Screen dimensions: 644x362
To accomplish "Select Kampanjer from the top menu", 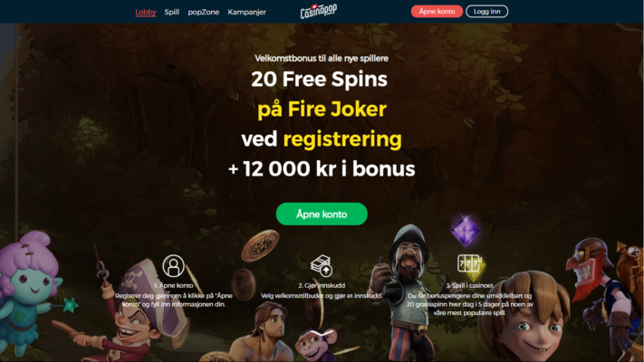I will (247, 13).
